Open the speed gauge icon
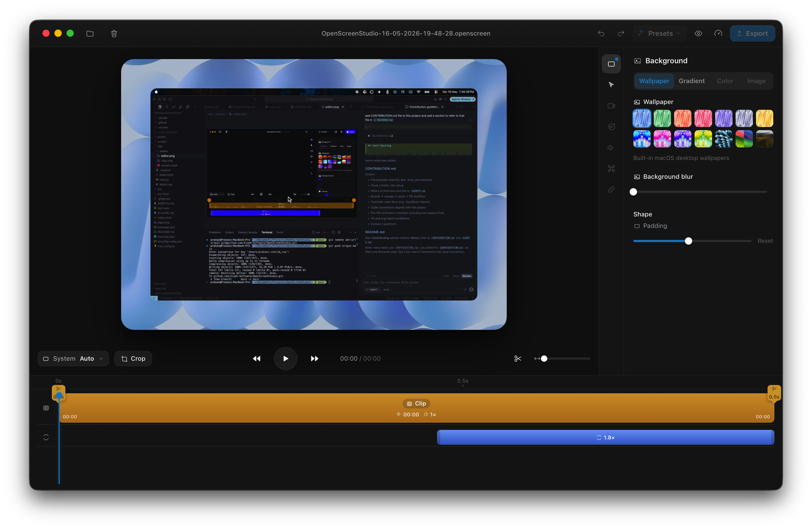 tap(718, 33)
